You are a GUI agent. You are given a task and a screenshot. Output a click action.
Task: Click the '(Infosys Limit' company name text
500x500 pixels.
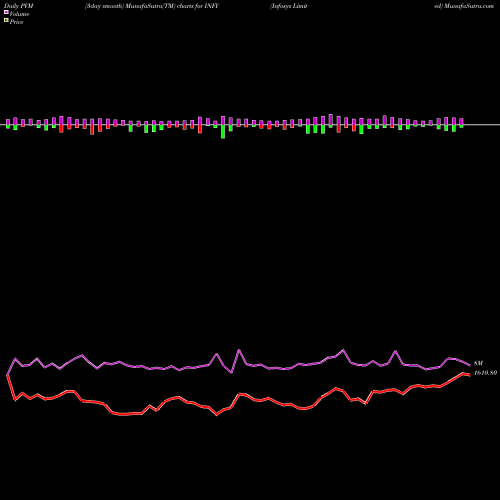click(x=289, y=6)
